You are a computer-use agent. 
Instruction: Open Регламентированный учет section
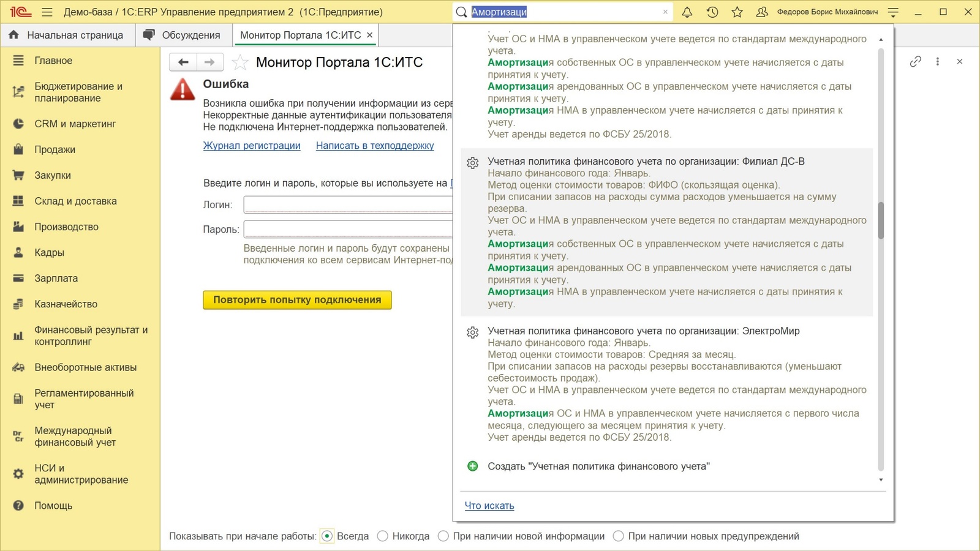click(80, 399)
